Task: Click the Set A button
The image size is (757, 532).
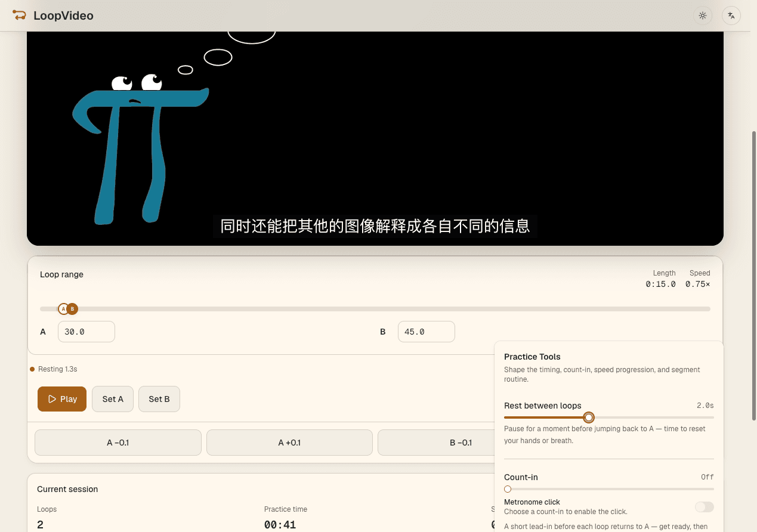Action: 113,399
